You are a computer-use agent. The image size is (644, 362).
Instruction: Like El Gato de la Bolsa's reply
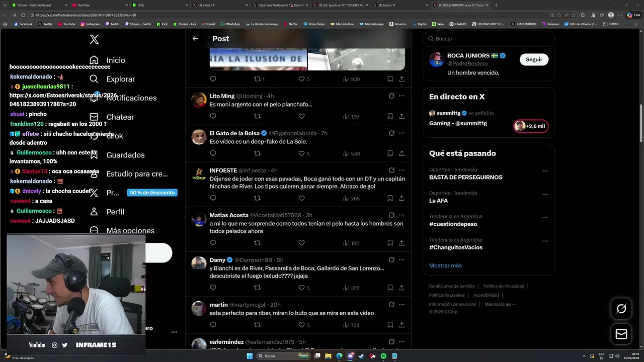click(301, 153)
